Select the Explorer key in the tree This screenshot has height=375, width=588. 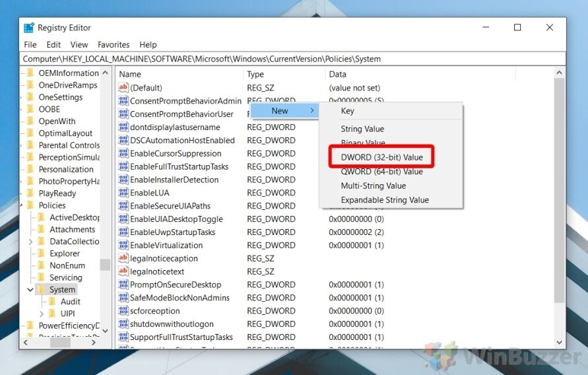point(65,254)
